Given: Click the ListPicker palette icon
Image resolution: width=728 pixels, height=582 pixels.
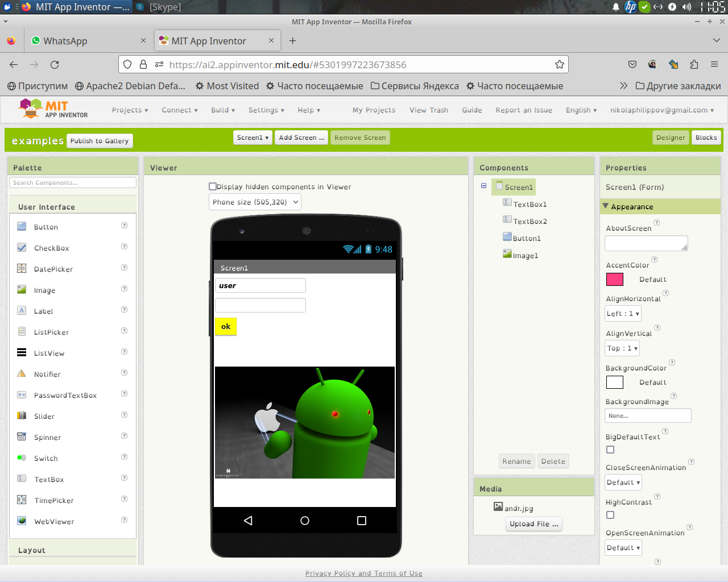Looking at the screenshot, I should [22, 331].
